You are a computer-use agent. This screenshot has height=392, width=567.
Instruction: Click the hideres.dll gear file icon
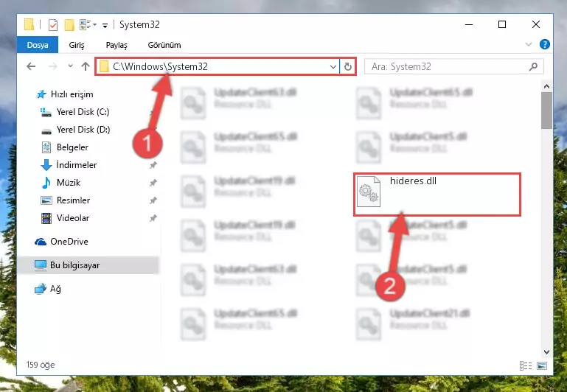point(368,192)
